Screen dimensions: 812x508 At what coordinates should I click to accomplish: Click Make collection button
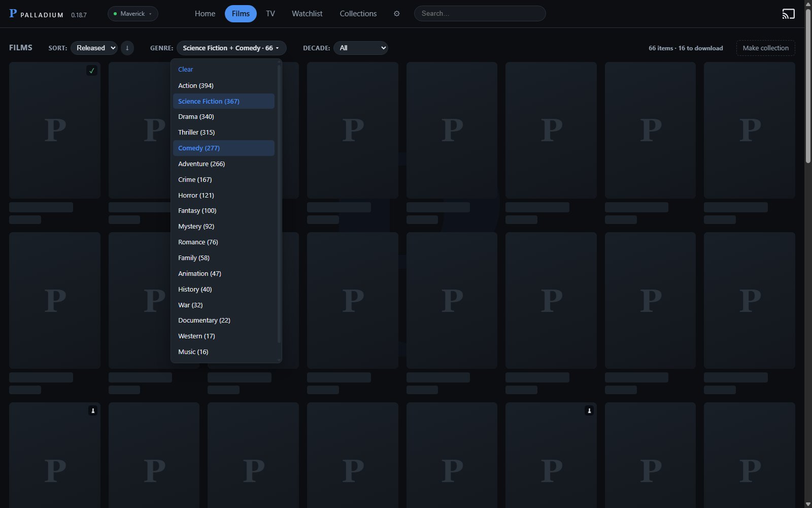pyautogui.click(x=766, y=48)
